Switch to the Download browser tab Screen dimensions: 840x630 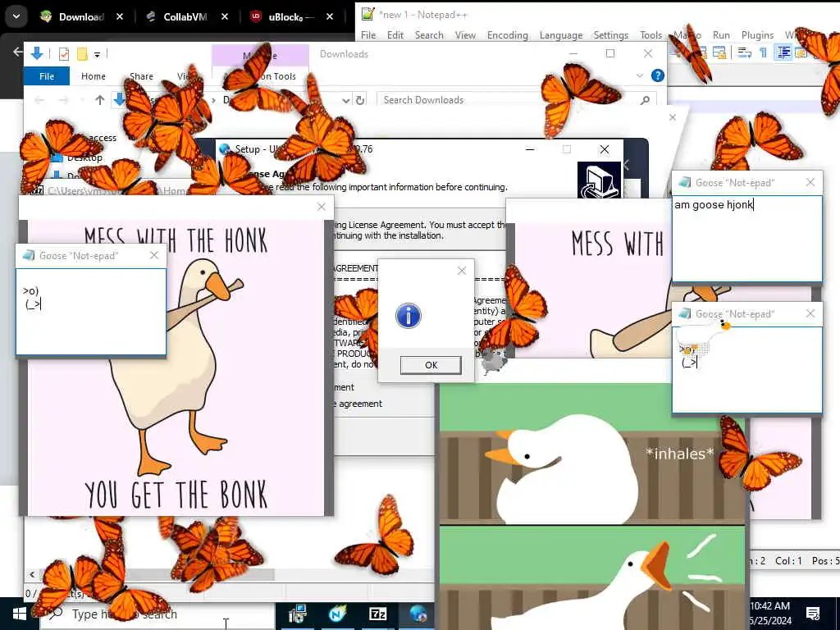pos(81,16)
